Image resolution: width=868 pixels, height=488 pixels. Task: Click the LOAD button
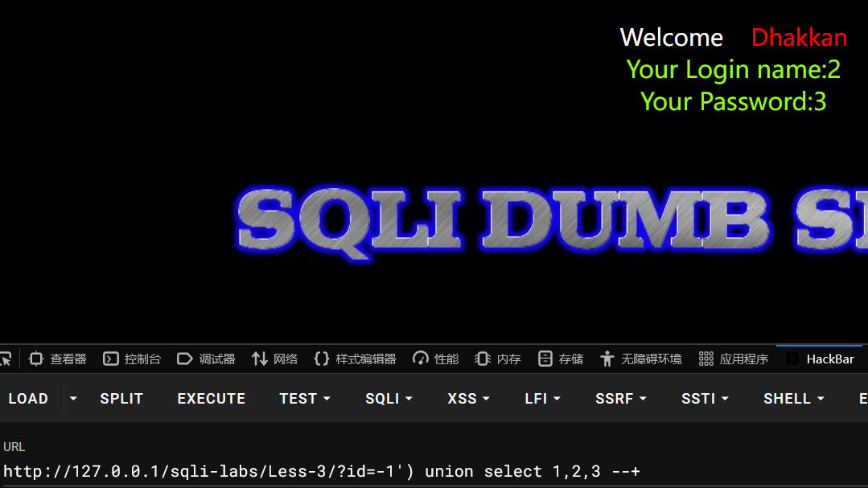pos(28,398)
